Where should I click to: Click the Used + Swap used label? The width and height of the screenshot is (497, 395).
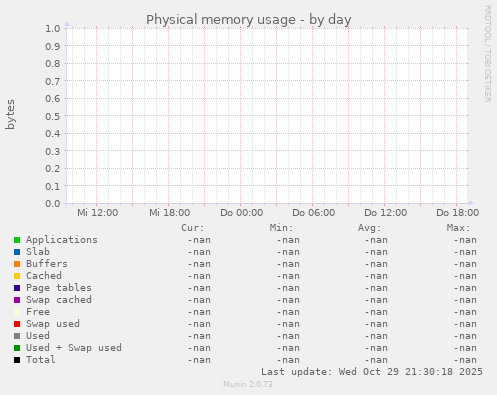click(x=74, y=348)
